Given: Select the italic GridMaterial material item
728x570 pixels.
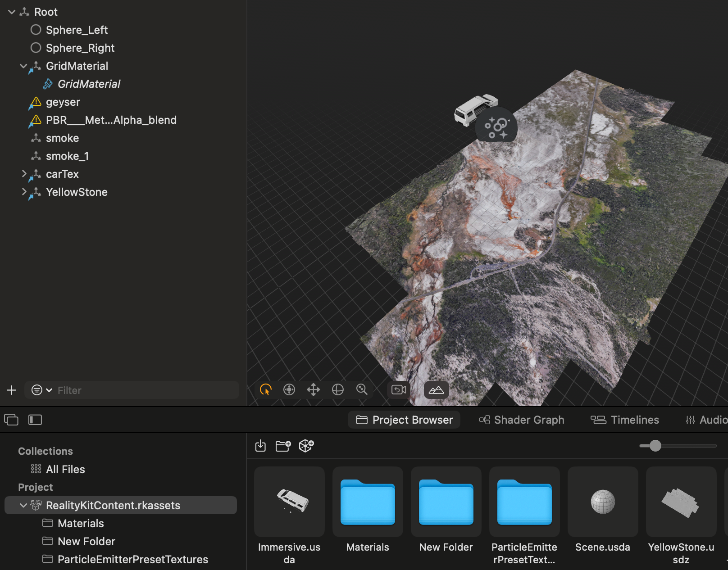Looking at the screenshot, I should pyautogui.click(x=89, y=84).
